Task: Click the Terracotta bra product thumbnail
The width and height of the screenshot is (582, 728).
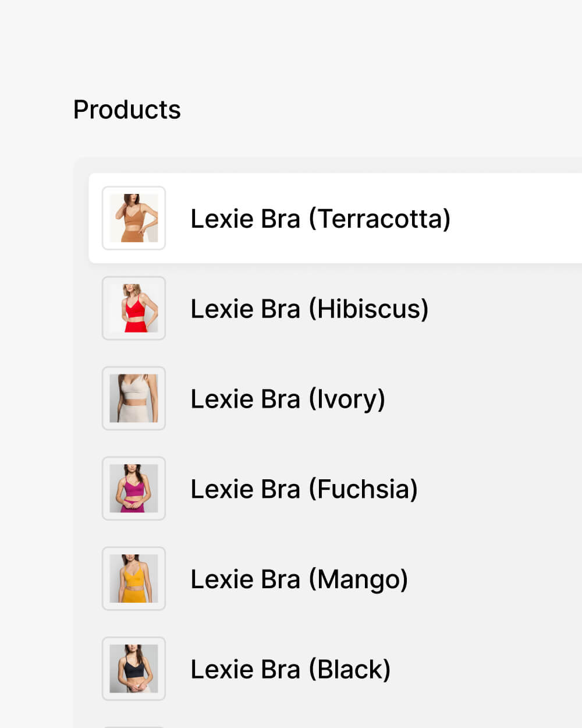Action: [x=134, y=218]
